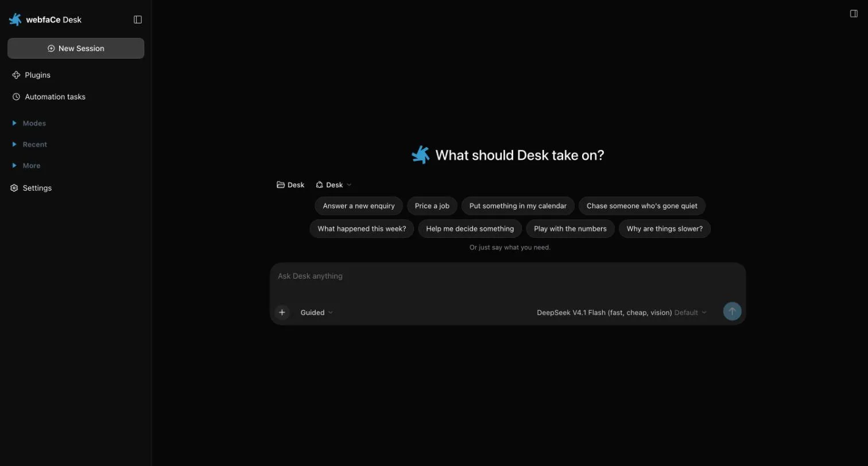Expand the More section
The width and height of the screenshot is (868, 466).
click(26, 165)
